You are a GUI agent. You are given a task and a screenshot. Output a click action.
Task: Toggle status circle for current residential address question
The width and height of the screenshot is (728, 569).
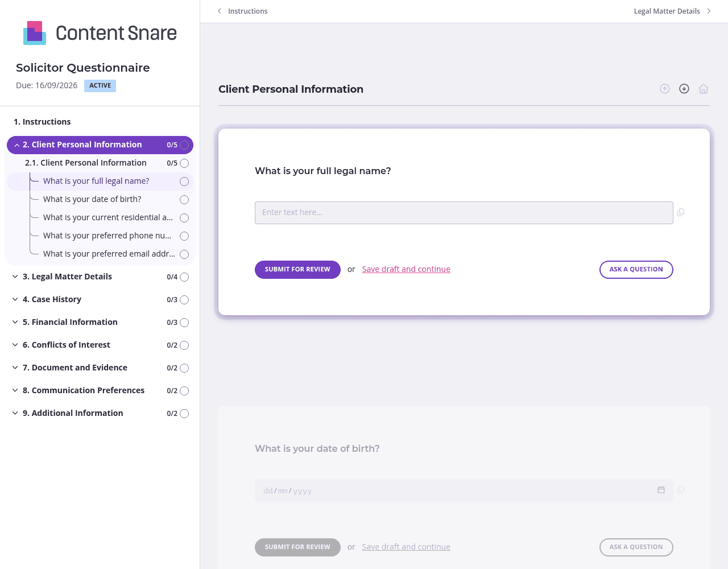point(184,218)
